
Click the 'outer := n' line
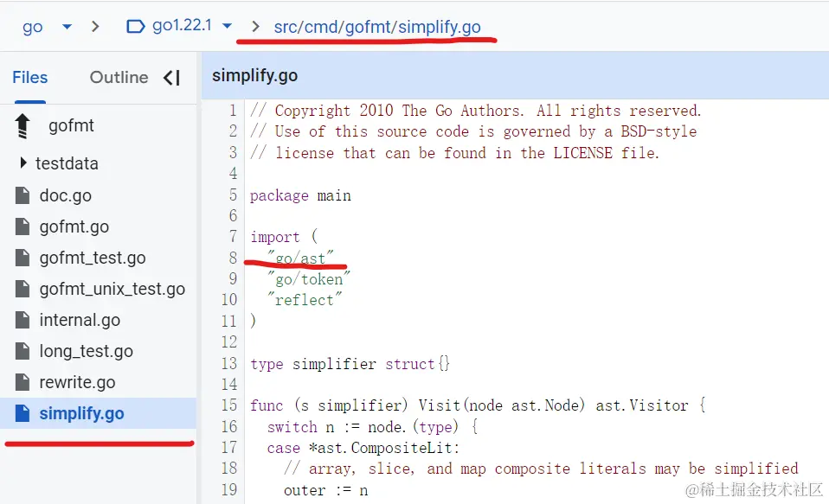tap(325, 491)
